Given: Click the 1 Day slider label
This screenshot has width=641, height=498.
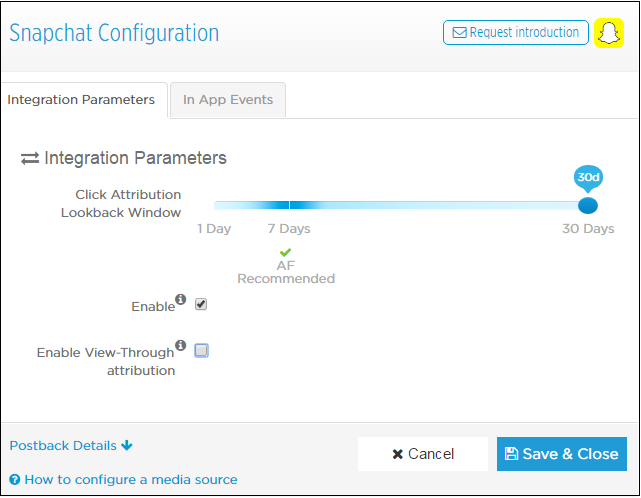Looking at the screenshot, I should 214,229.
